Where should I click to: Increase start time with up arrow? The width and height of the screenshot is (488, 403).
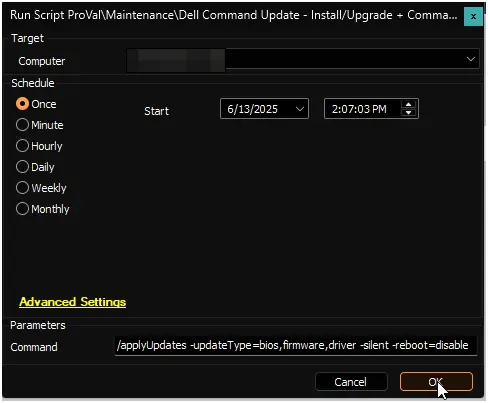pyautogui.click(x=408, y=104)
